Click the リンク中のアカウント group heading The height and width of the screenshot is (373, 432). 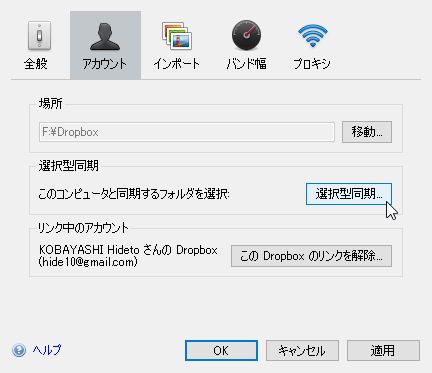click(83, 228)
